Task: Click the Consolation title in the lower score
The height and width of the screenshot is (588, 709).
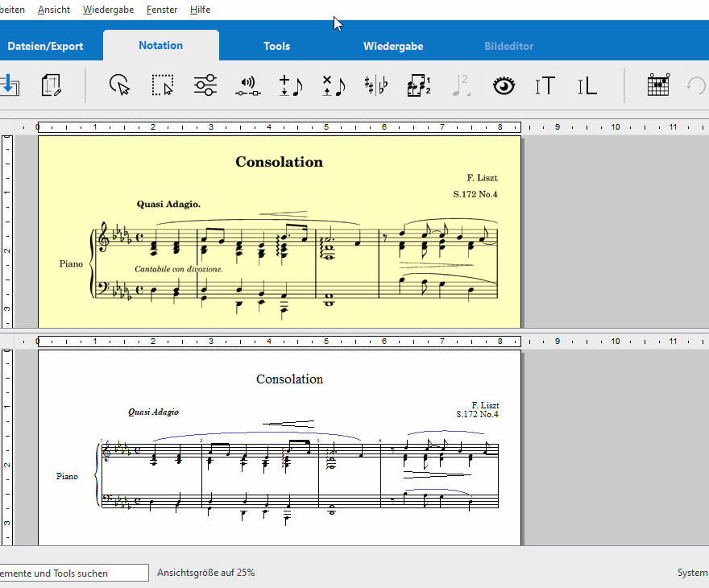Action: tap(289, 379)
